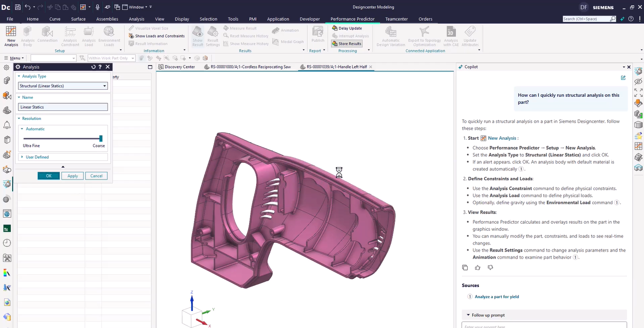Viewport: 644px width, 328px height.
Task: Click the microphone voice command icon
Action: click(x=97, y=7)
